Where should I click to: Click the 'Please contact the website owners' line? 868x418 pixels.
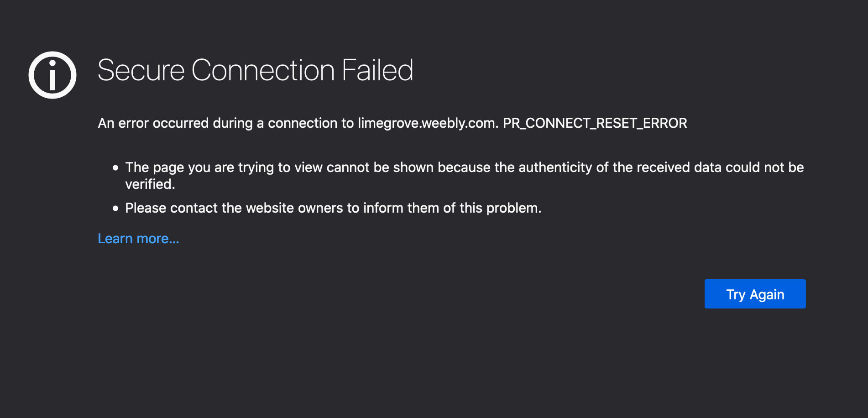(333, 208)
